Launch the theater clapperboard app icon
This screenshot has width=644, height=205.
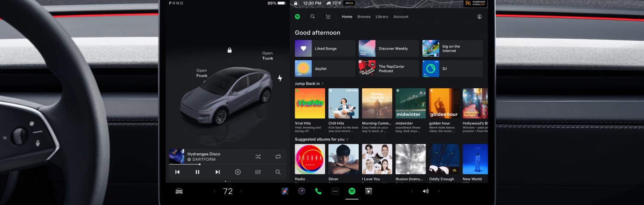point(368,191)
